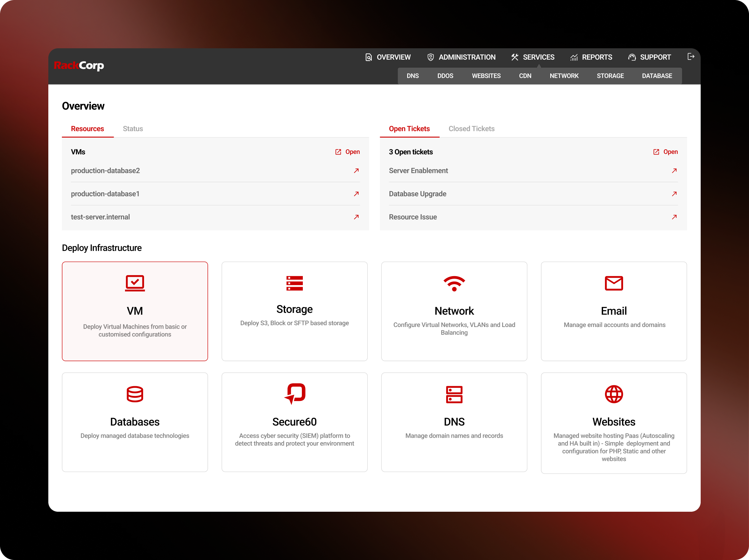
Task: Click the Websites globe icon
Action: pyautogui.click(x=614, y=394)
